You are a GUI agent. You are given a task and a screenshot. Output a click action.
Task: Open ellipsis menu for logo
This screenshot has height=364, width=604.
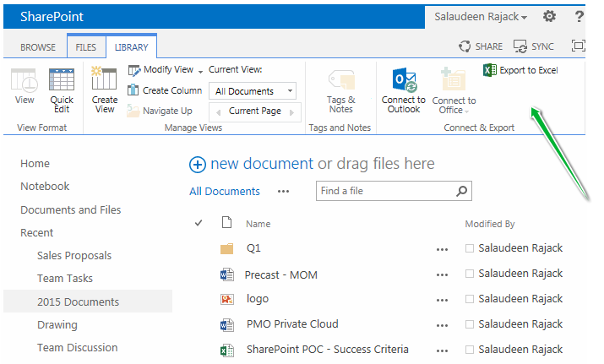442,301
